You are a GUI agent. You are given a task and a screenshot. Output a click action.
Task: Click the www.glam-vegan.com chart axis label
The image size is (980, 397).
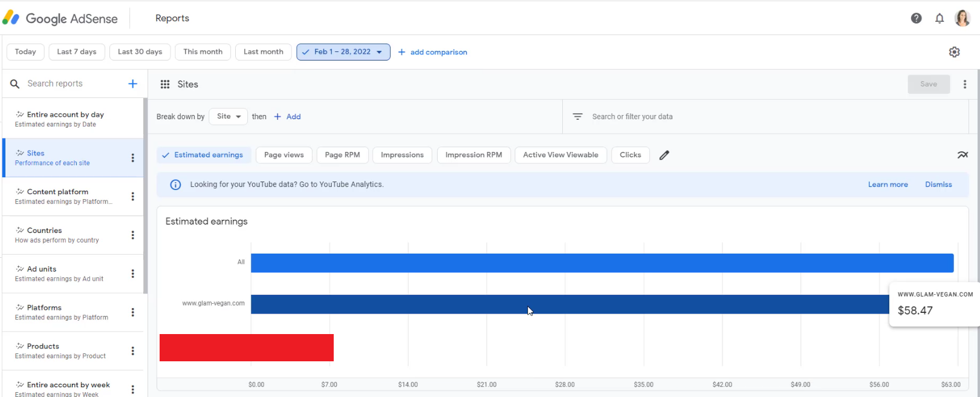213,303
